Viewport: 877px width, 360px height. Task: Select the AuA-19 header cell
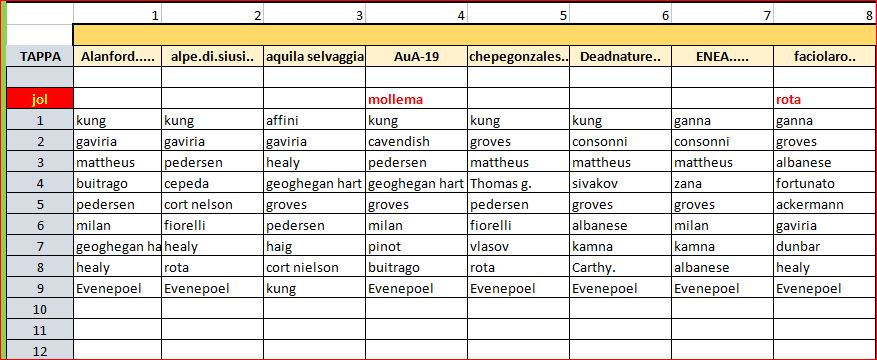point(417,56)
